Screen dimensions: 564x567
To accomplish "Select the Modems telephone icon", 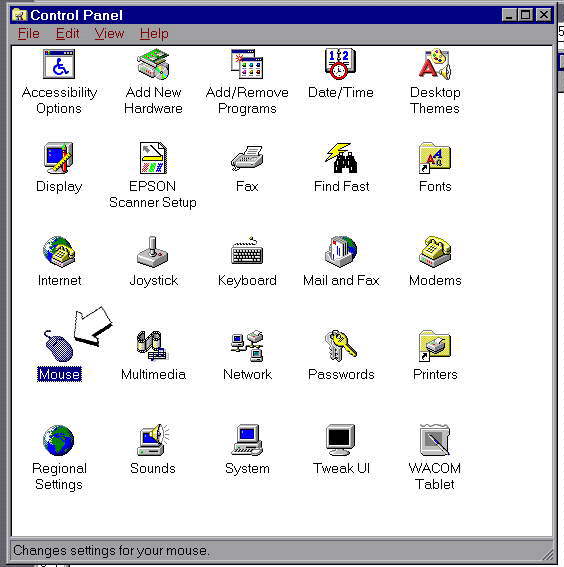I will (x=435, y=252).
